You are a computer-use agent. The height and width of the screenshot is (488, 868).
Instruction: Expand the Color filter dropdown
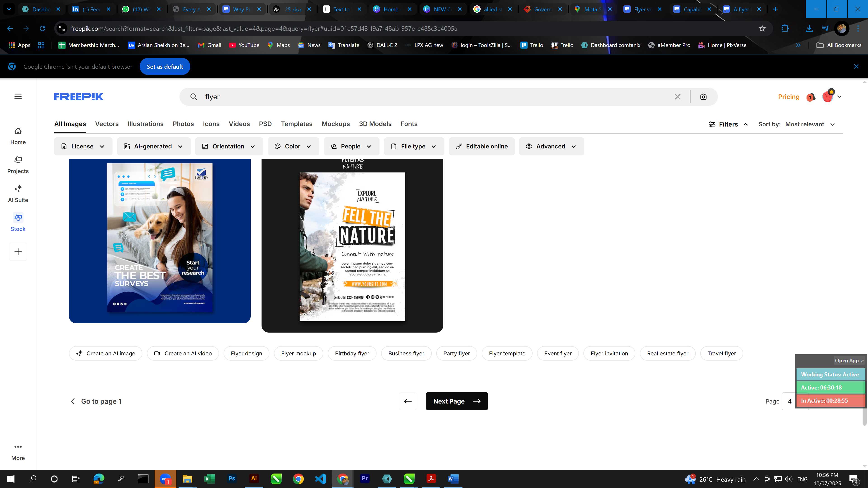click(x=293, y=146)
